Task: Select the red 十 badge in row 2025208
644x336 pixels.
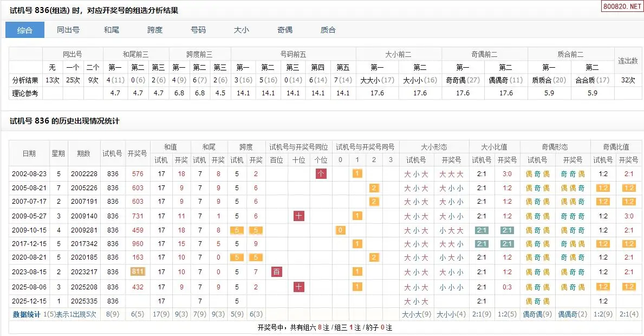Action: [x=298, y=287]
